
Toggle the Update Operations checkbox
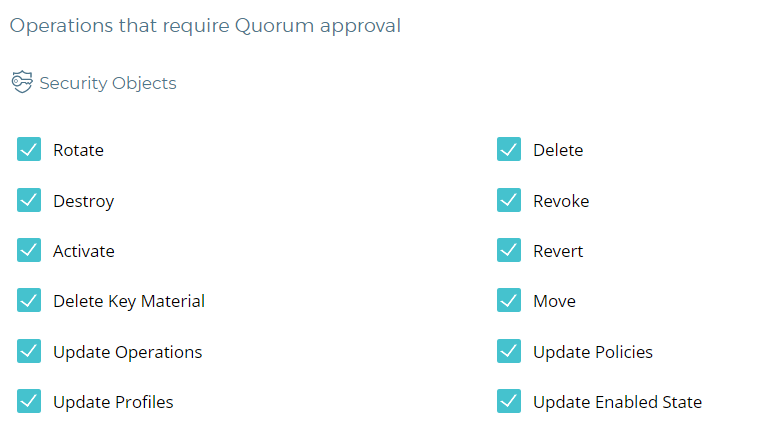coord(29,352)
